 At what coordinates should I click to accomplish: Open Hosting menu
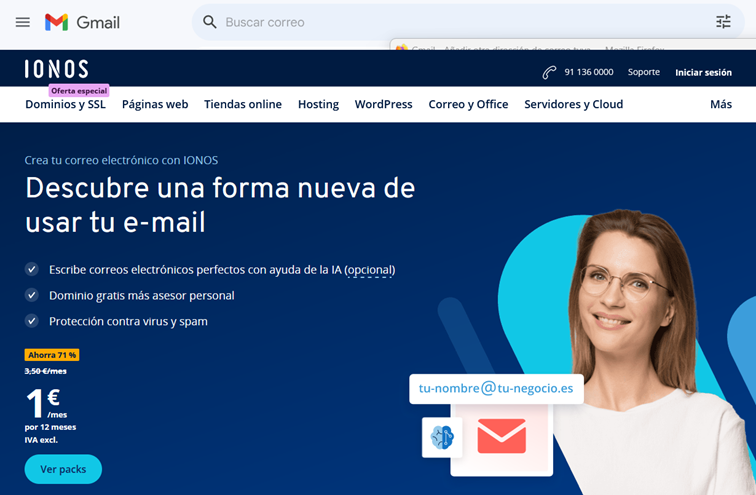click(x=318, y=104)
